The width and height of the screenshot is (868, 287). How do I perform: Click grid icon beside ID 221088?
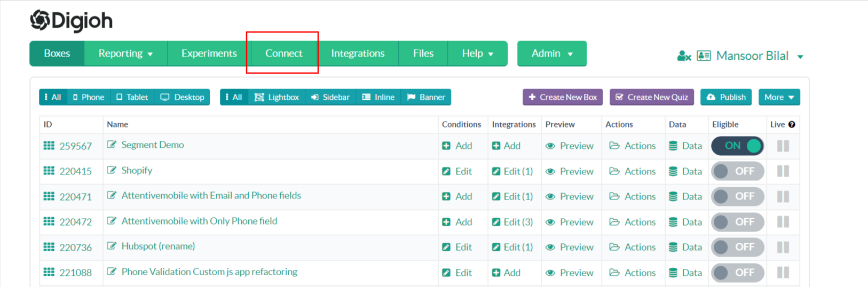(49, 272)
